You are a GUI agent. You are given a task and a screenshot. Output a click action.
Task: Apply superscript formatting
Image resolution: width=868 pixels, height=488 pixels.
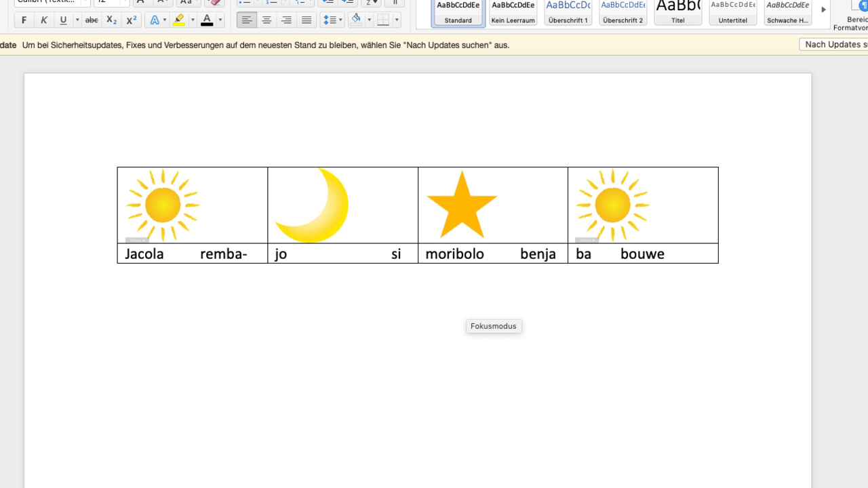point(132,20)
